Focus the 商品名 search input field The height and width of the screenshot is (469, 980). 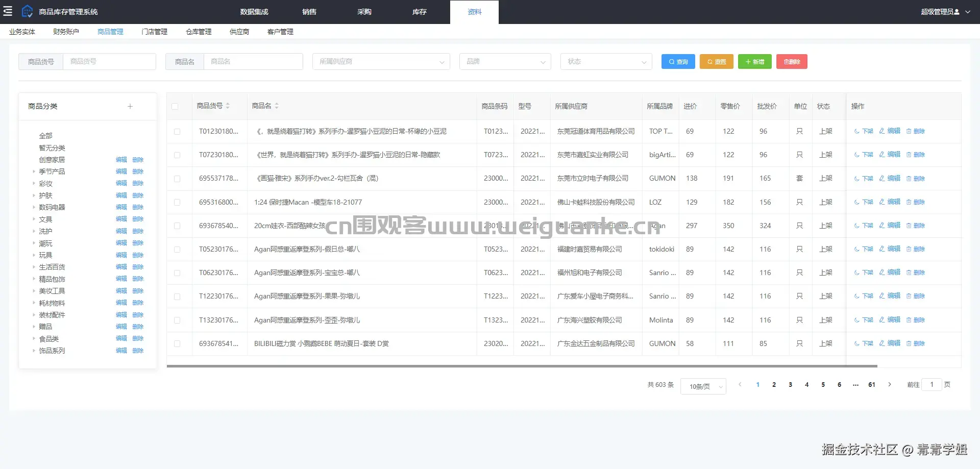[253, 62]
